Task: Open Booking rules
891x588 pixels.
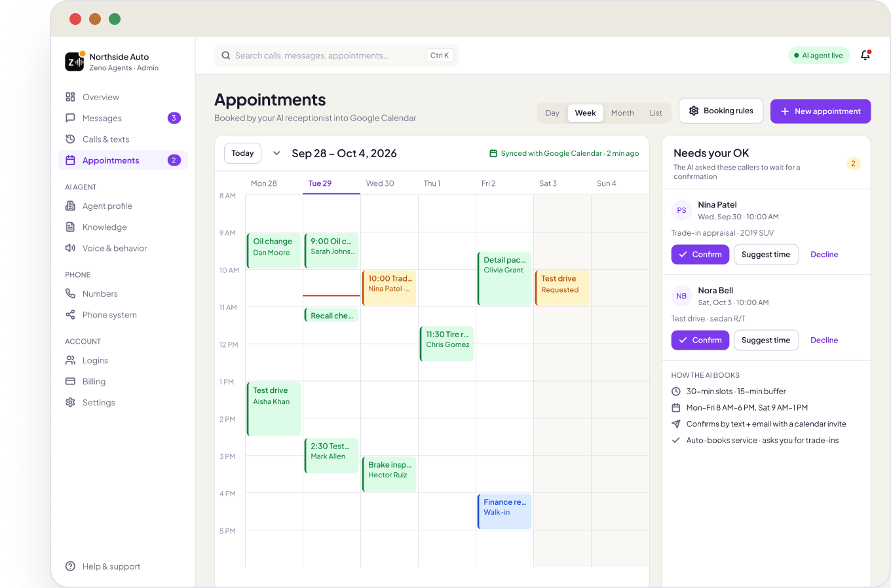Action: [721, 111]
